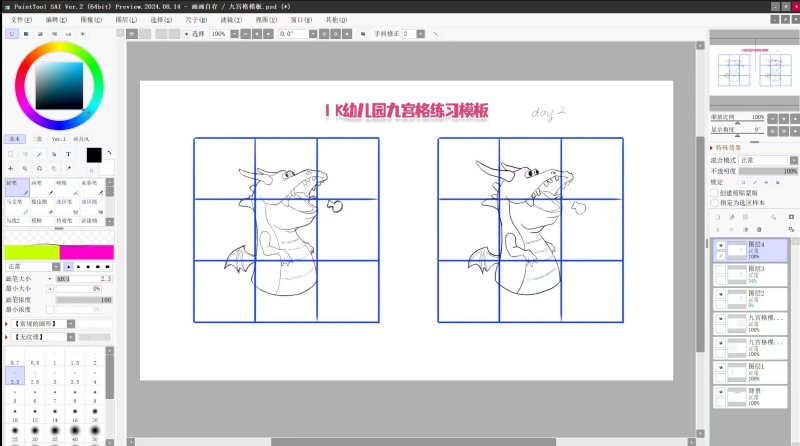Image resolution: width=800 pixels, height=446 pixels.
Task: Open the 图层 (Layer) menu
Action: point(126,19)
